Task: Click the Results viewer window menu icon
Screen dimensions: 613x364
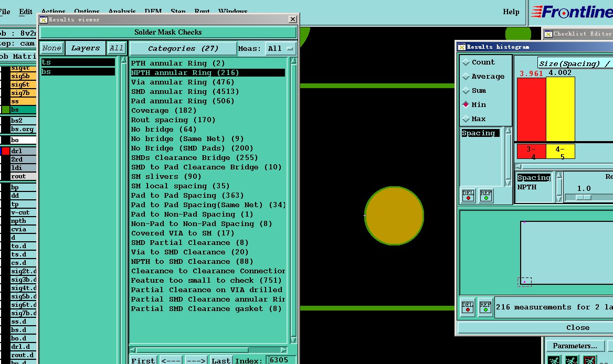Action: click(44, 19)
